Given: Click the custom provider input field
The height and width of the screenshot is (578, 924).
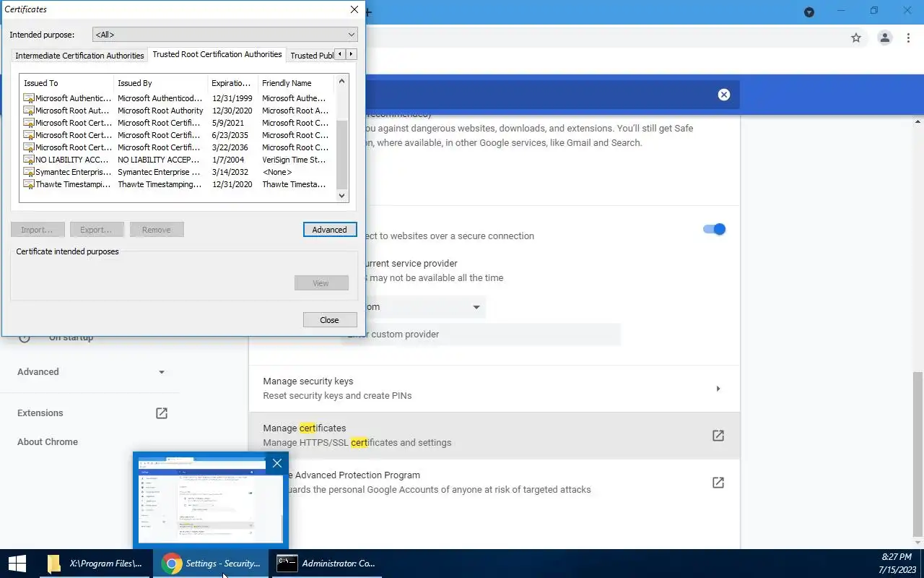Looking at the screenshot, I should [x=481, y=335].
